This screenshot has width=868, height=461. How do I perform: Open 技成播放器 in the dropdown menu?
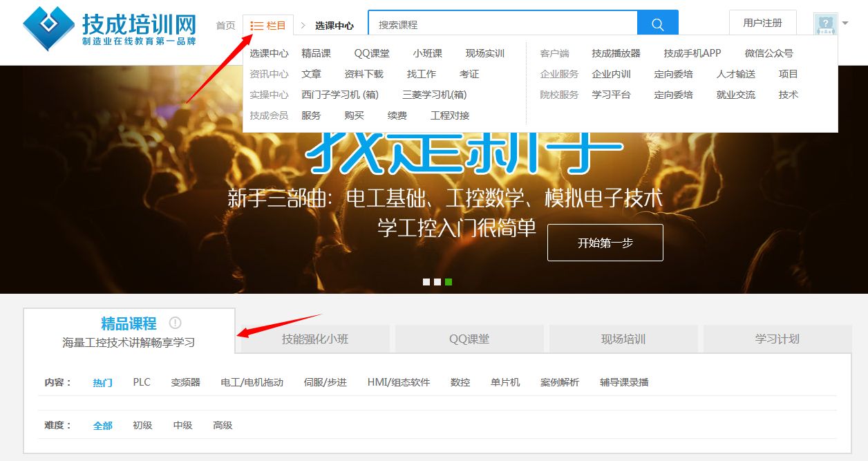pos(616,53)
